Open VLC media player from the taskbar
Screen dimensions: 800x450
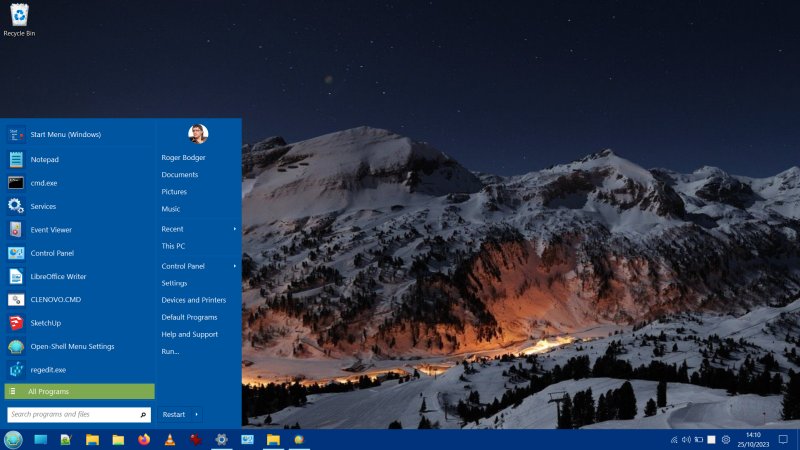[x=170, y=439]
